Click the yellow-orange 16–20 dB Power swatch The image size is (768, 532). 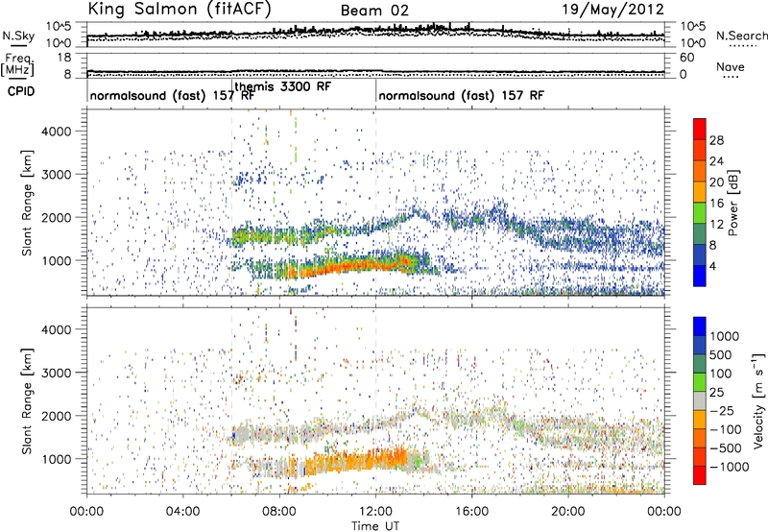point(700,191)
